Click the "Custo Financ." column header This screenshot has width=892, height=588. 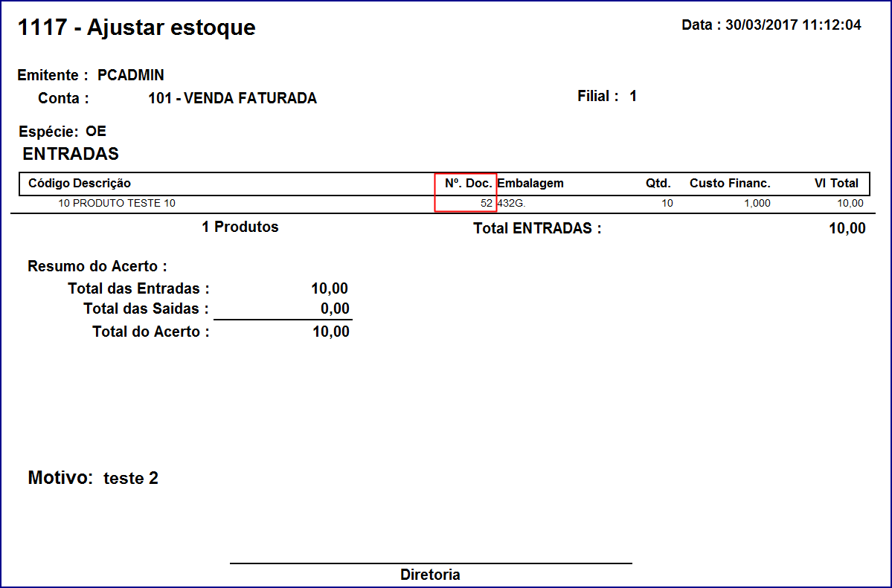[x=730, y=183]
